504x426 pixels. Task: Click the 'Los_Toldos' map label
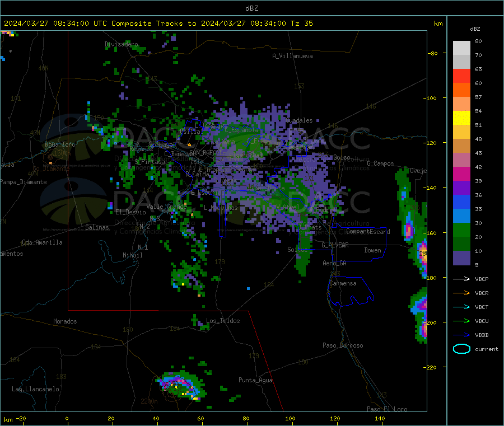pyautogui.click(x=223, y=321)
